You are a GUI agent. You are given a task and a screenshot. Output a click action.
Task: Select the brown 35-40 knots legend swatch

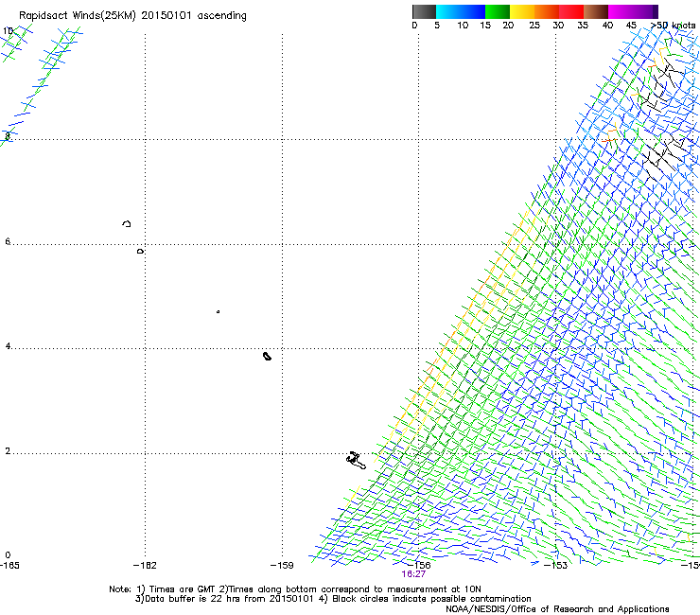(596, 11)
